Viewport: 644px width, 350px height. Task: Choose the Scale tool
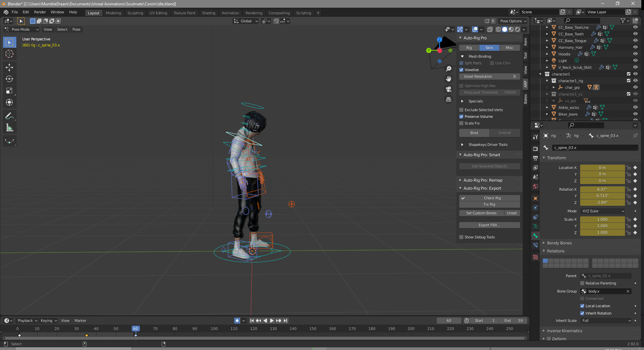tap(9, 91)
